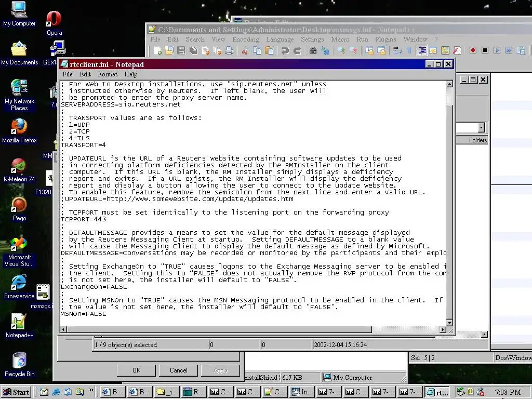Click Notepad's horizontal scrollbar right arrow
532x399 pixels.
pos(443,329)
